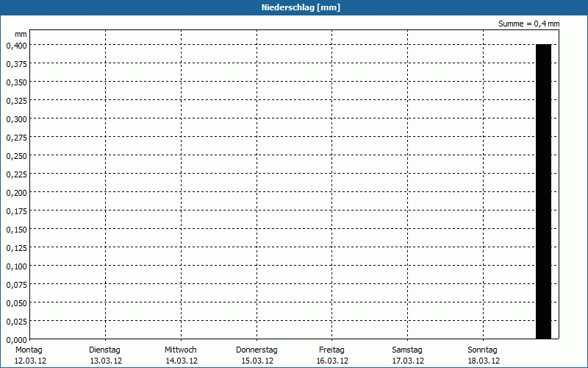Select the 0,100 axis value
The image size is (588, 368).
(x=16, y=266)
